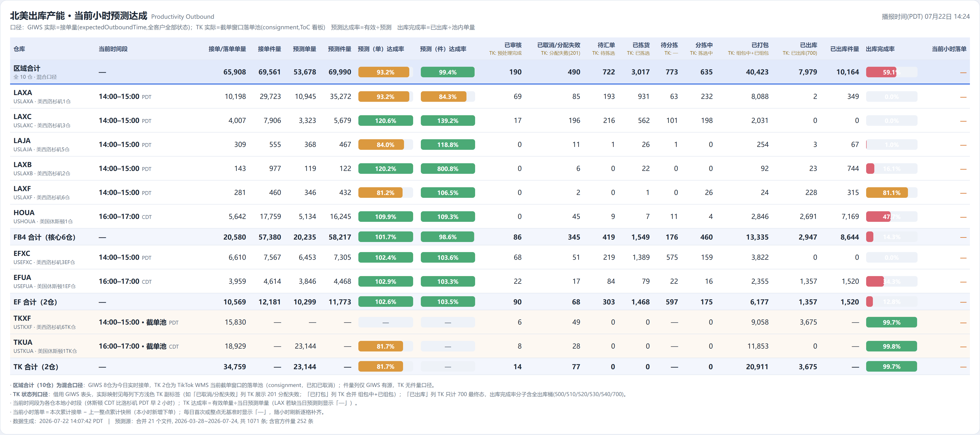Click the 北美出库产能 page title
The height and width of the screenshot is (435, 980).
78,16
